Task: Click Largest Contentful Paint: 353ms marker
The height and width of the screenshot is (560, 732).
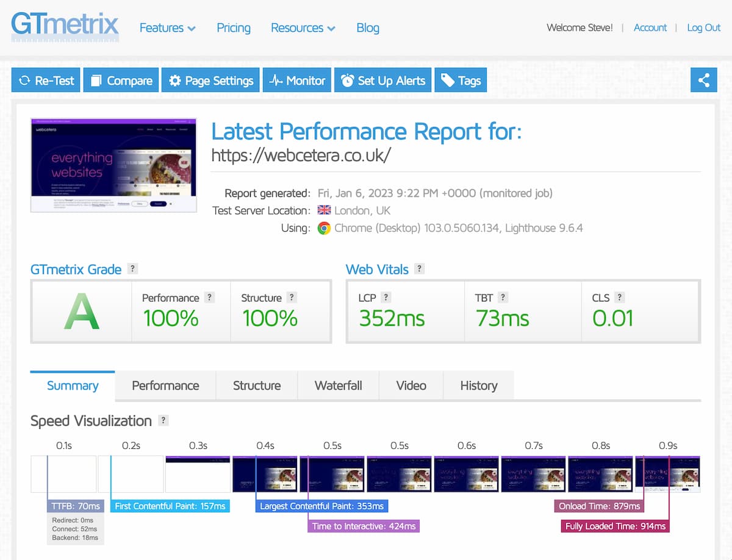Action: click(321, 506)
